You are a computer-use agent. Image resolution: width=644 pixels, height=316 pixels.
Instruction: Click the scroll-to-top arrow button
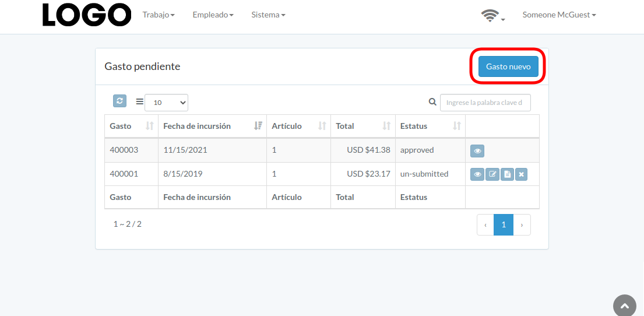(x=625, y=306)
